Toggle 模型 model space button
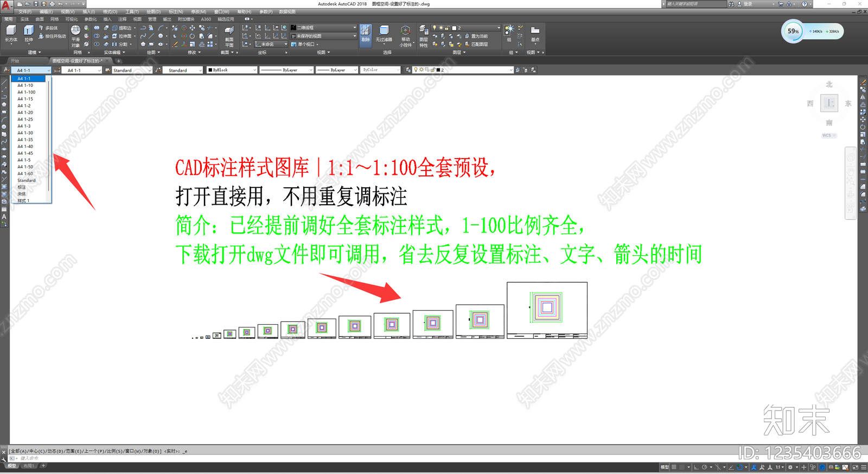Image resolution: width=868 pixels, height=474 pixels. (x=665, y=467)
